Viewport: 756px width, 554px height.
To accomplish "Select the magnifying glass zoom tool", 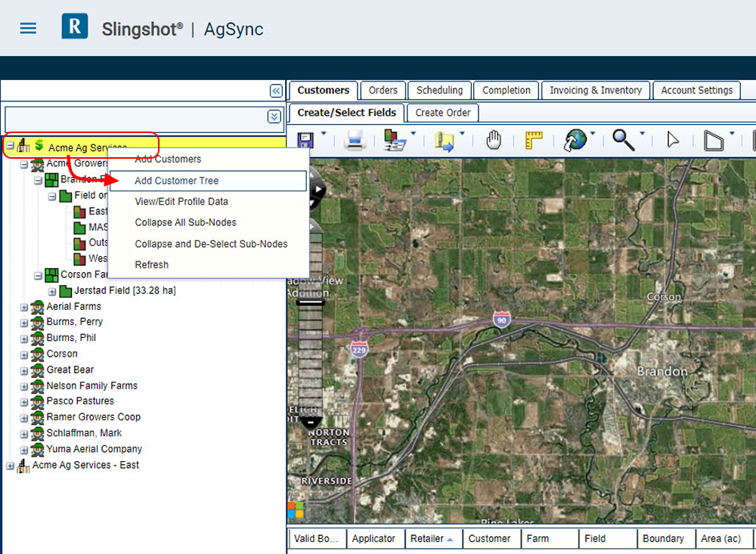I will coord(624,141).
